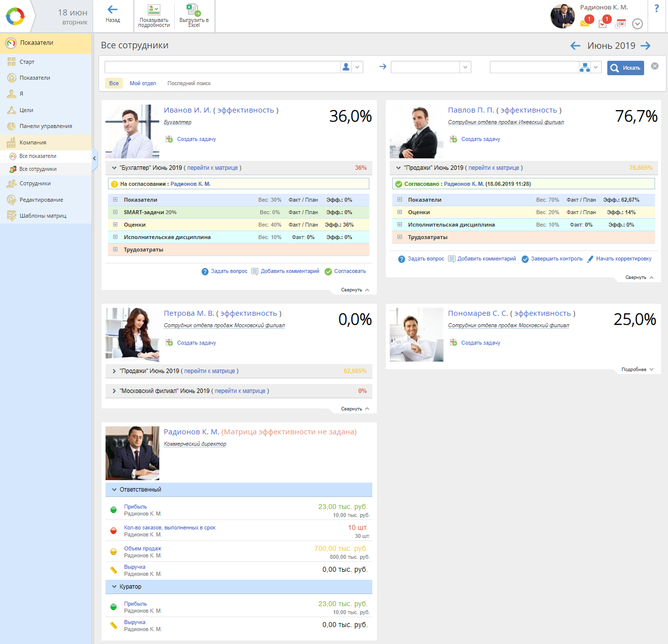This screenshot has height=644, width=668.
Task: Click the Back arrow icon in toolbar
Action: coord(112,10)
